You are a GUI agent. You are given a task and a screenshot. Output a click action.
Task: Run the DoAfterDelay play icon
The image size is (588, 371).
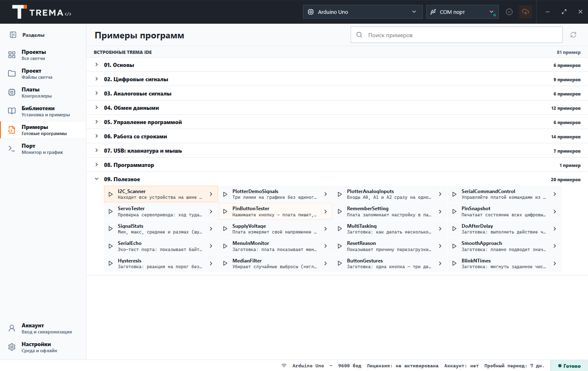[454, 229]
